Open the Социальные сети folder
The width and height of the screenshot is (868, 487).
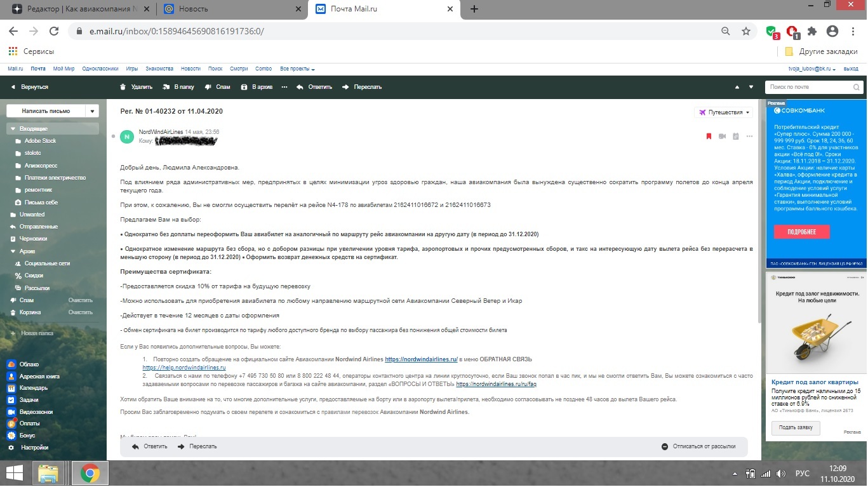point(47,264)
